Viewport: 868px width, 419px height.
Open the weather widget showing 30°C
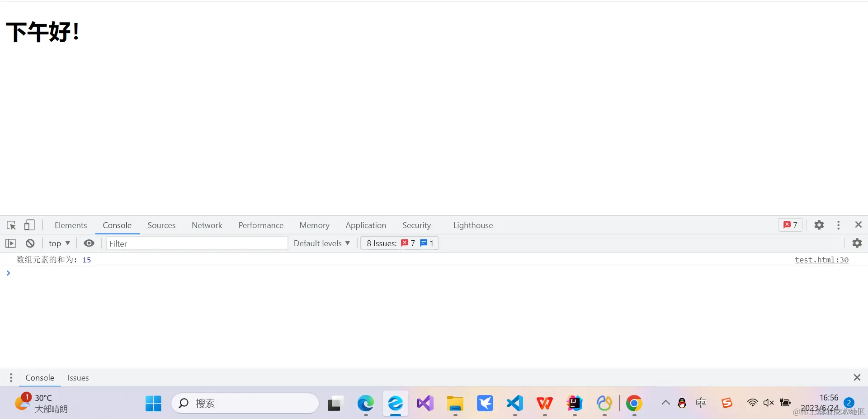42,403
